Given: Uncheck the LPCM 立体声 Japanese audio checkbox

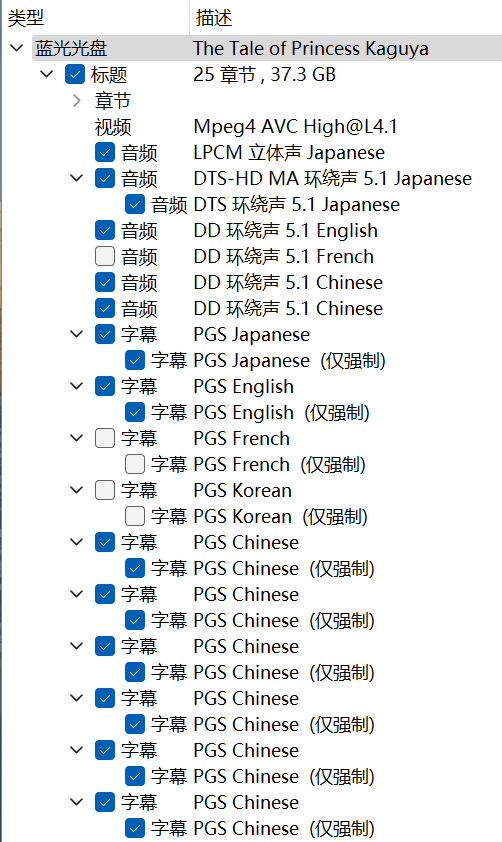Looking at the screenshot, I should click(x=105, y=153).
